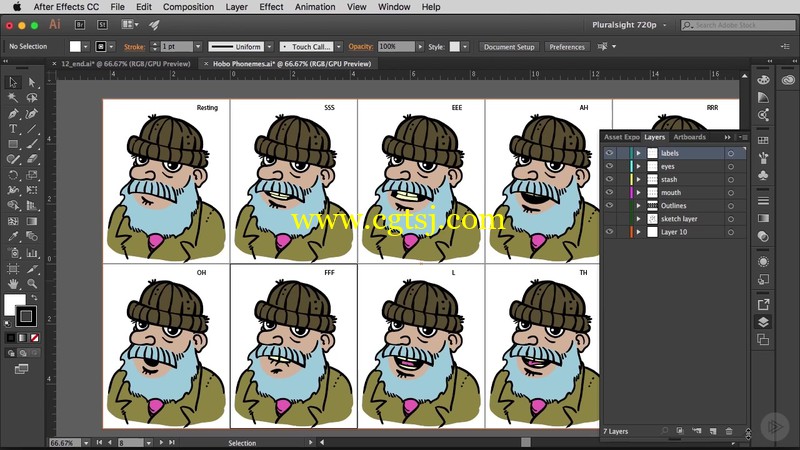
Task: Open the Animation menu
Action: [315, 7]
